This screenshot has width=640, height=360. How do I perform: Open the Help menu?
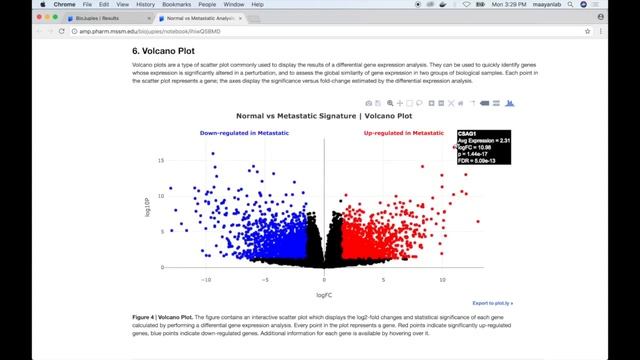[x=257, y=4]
